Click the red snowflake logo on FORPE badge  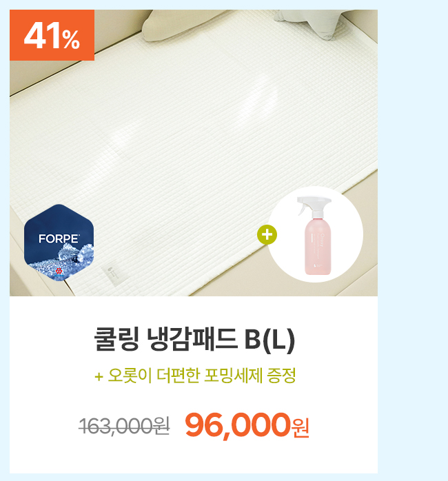(x=59, y=272)
